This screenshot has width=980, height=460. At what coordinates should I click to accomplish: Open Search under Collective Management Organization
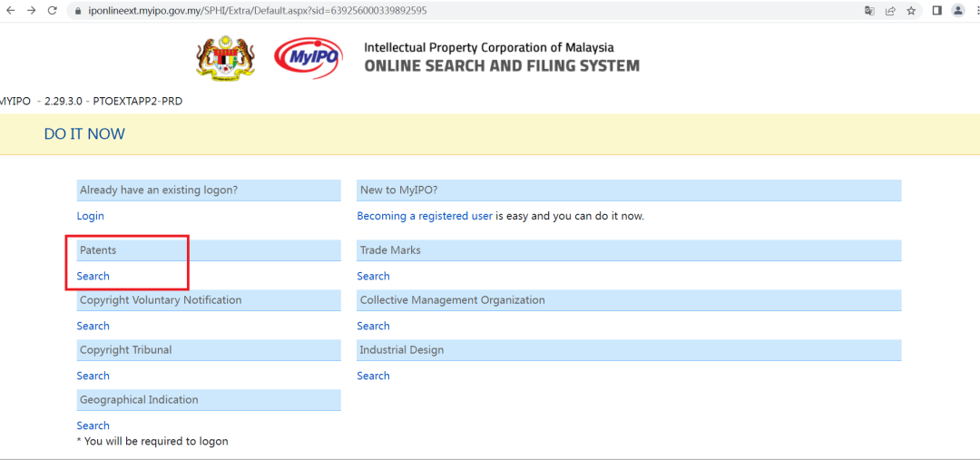[373, 327]
